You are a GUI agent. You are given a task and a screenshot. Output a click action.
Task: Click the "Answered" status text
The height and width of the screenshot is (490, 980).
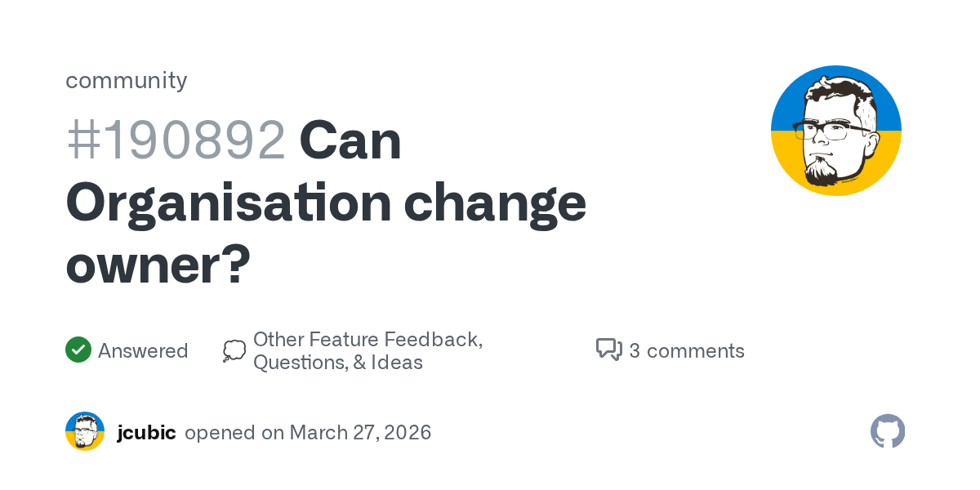[x=143, y=351]
